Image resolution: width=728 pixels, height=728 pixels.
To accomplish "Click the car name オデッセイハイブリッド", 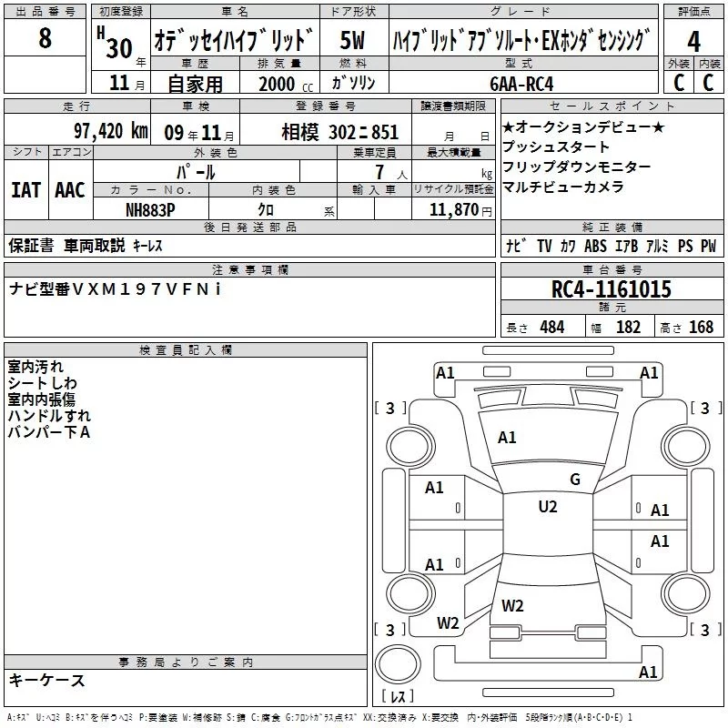I will coord(233,40).
